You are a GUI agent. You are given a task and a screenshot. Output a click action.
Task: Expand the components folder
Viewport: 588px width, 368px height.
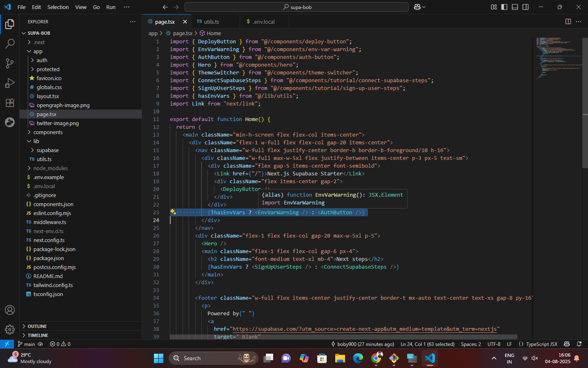point(81,132)
